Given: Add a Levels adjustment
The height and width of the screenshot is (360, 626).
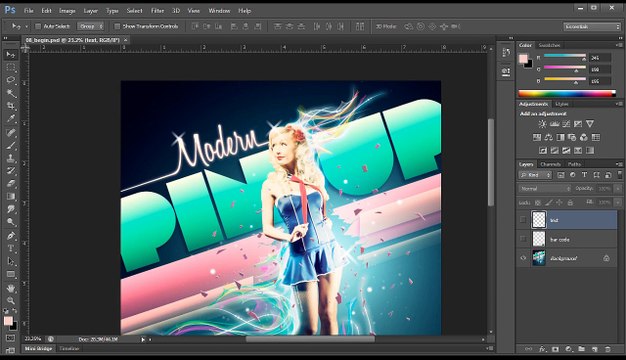Looking at the screenshot, I should point(554,124).
